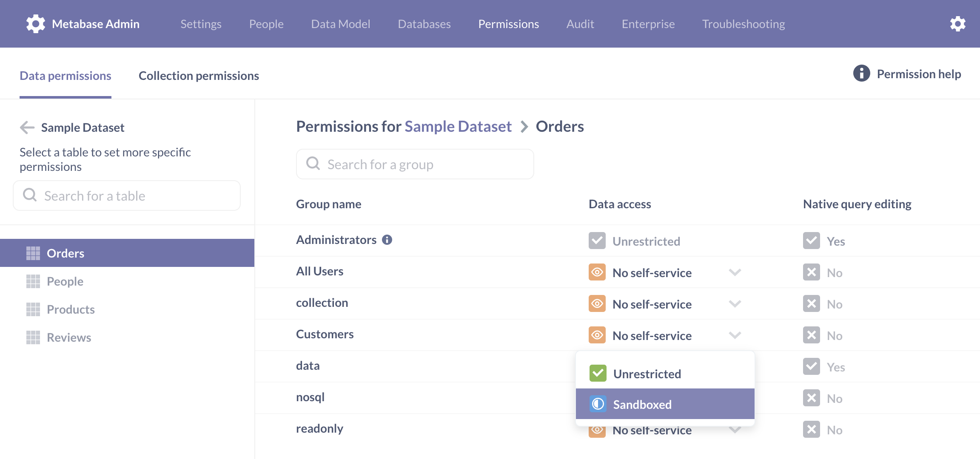Switch to the Collection permissions tab
This screenshot has height=459, width=980.
click(x=199, y=76)
